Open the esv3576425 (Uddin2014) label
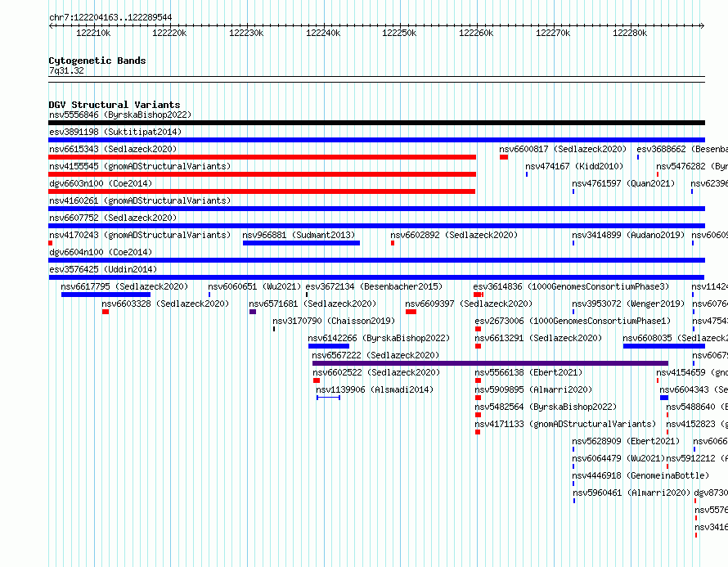 [103, 269]
